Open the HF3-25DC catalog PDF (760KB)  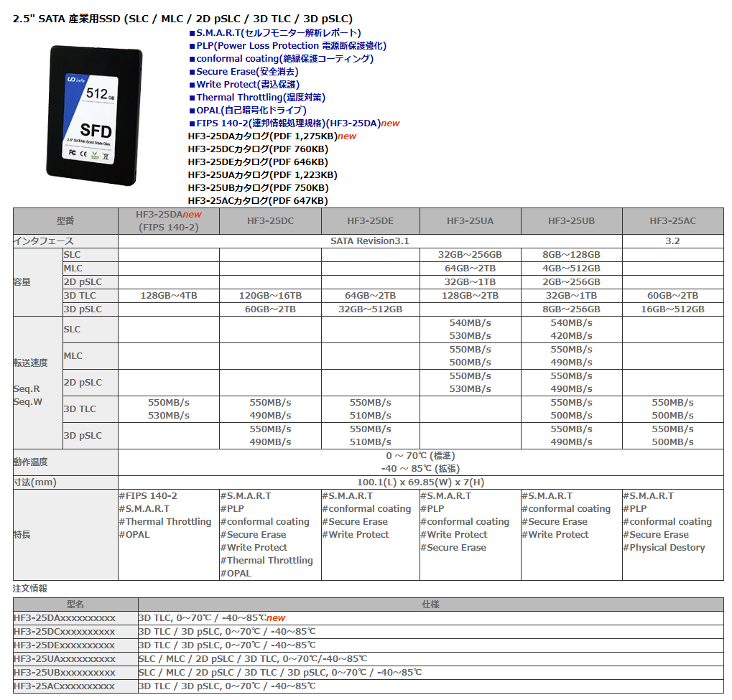point(258,149)
